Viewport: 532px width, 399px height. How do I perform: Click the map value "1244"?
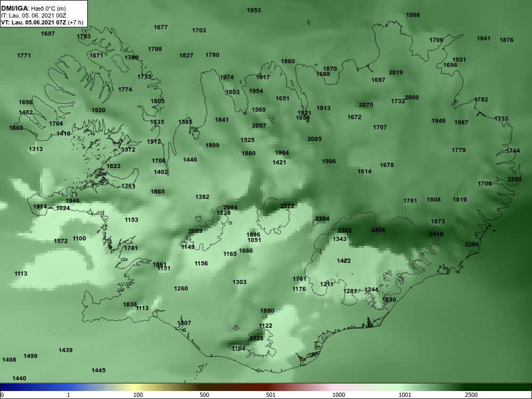(371, 290)
